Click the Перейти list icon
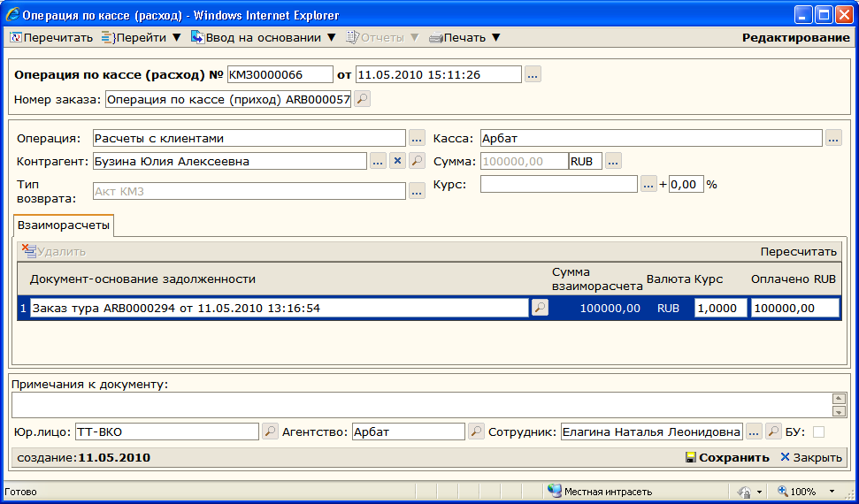 click(x=108, y=38)
